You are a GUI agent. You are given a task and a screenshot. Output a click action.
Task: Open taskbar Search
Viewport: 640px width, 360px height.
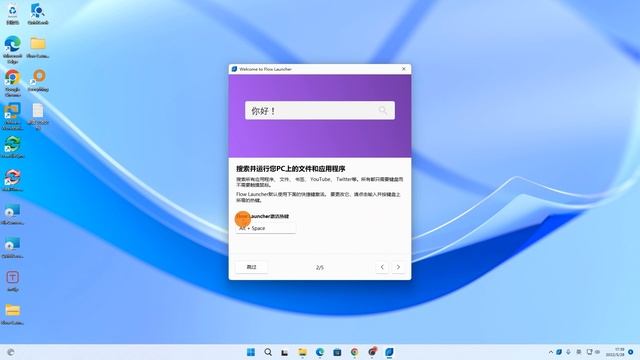[x=268, y=352]
